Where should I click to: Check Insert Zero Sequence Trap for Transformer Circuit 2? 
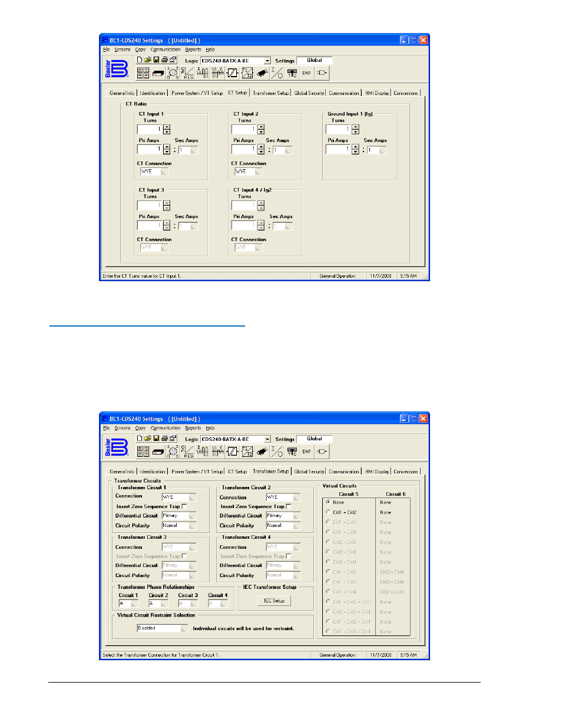[289, 506]
